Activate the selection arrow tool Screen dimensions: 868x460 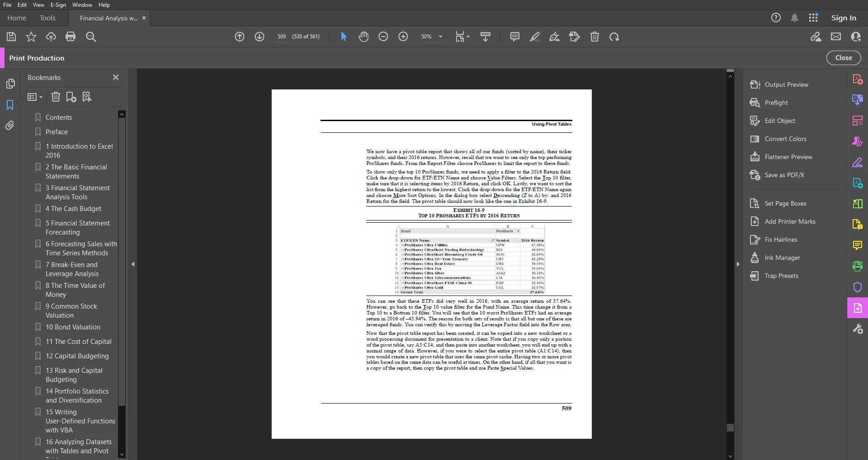[344, 37]
